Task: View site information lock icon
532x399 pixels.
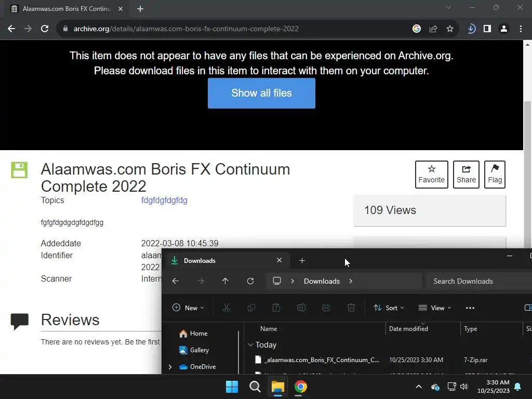Action: 65,29
